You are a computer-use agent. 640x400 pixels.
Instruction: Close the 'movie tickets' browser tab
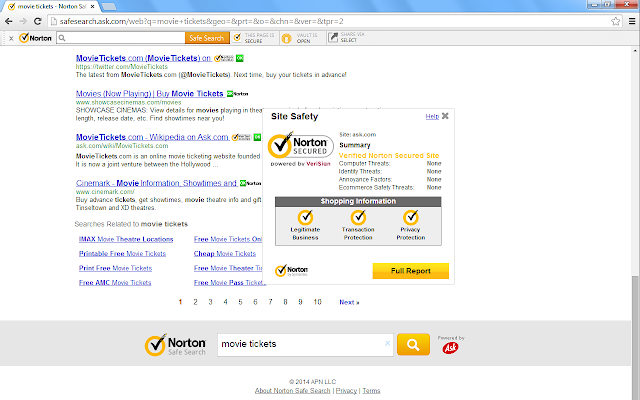[x=93, y=7]
